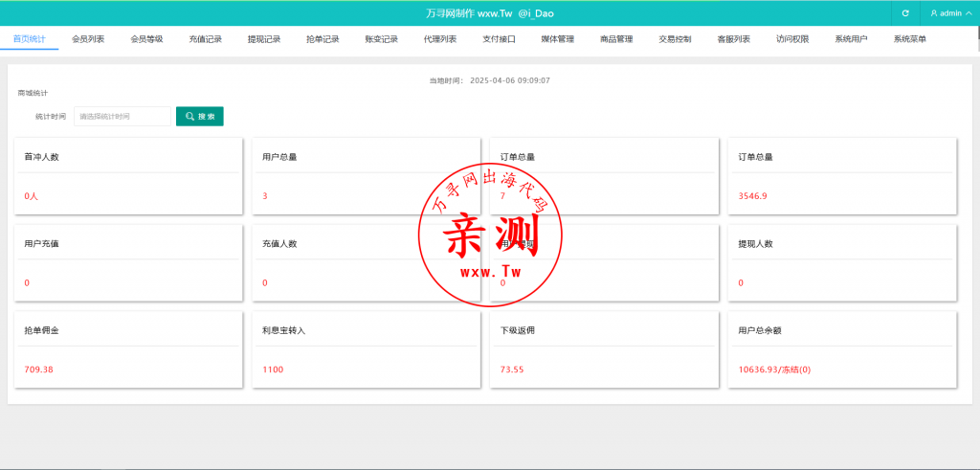Click the 商城统计 section label
The image size is (980, 470).
click(x=33, y=93)
